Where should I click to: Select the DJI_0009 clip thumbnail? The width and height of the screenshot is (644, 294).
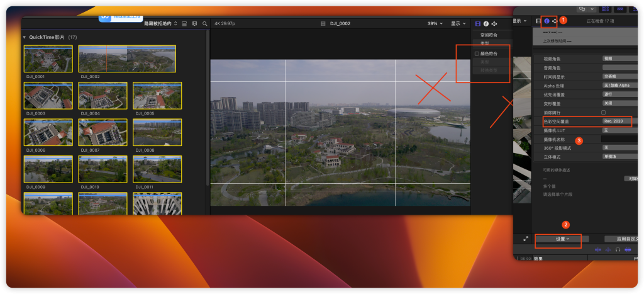(48, 169)
